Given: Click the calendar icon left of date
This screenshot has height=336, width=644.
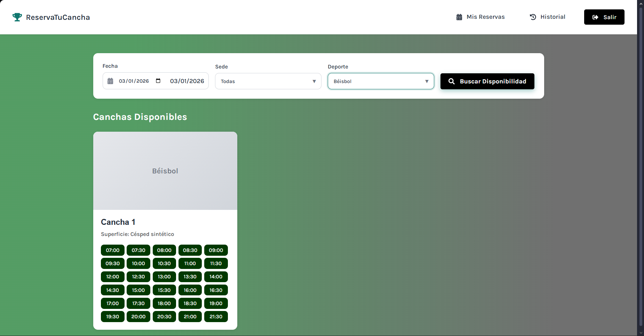Looking at the screenshot, I should coord(110,81).
